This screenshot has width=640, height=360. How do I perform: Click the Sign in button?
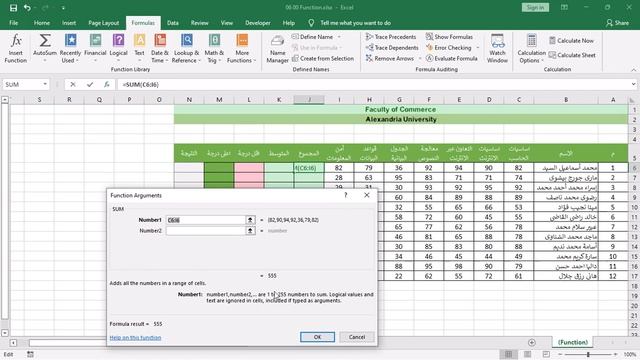click(535, 7)
